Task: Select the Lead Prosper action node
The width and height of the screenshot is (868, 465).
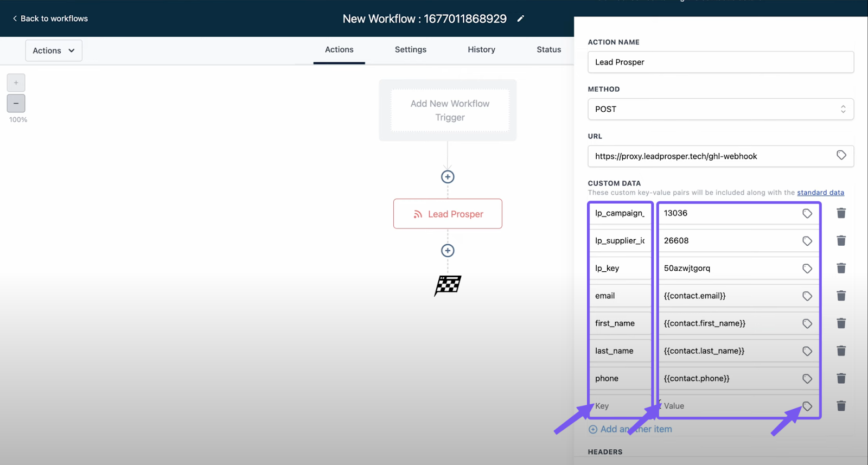Action: pos(448,214)
